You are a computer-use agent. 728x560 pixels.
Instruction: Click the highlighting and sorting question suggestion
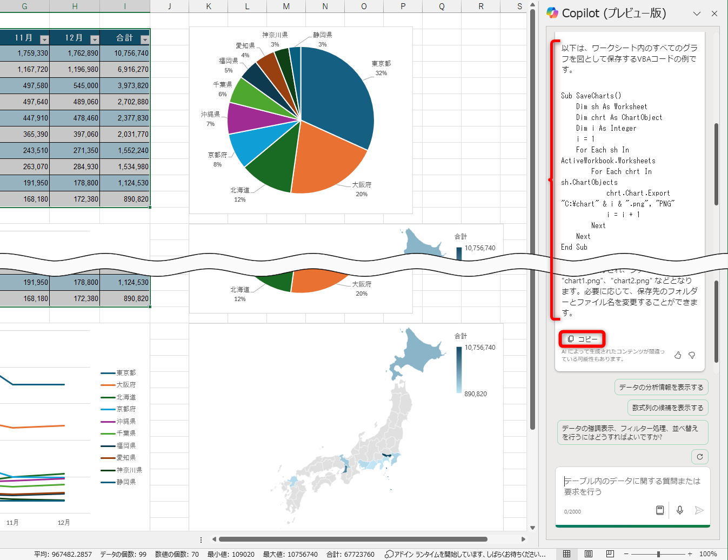coord(632,432)
